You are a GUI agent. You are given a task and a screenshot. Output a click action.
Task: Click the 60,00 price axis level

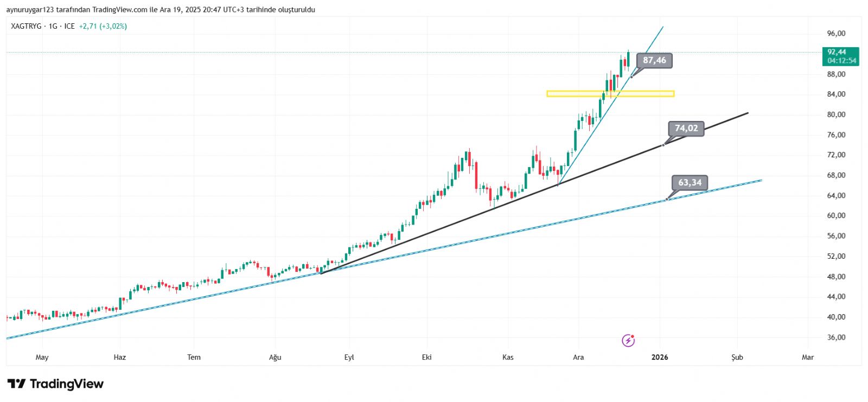click(836, 216)
